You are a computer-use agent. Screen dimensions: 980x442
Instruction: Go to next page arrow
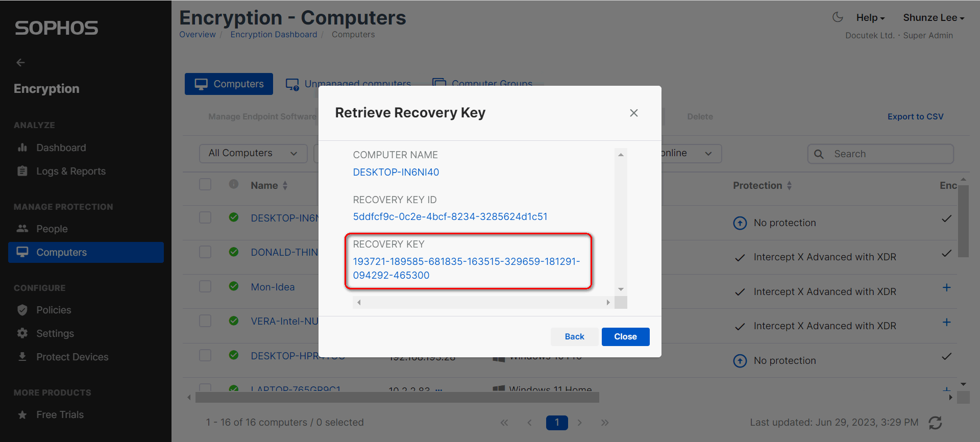(580, 423)
